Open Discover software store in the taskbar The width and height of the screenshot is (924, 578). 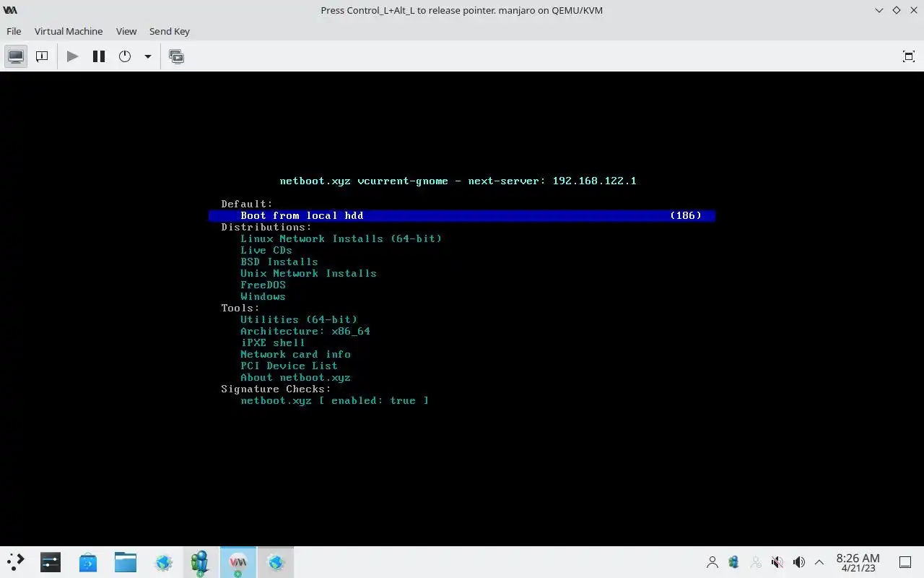88,562
